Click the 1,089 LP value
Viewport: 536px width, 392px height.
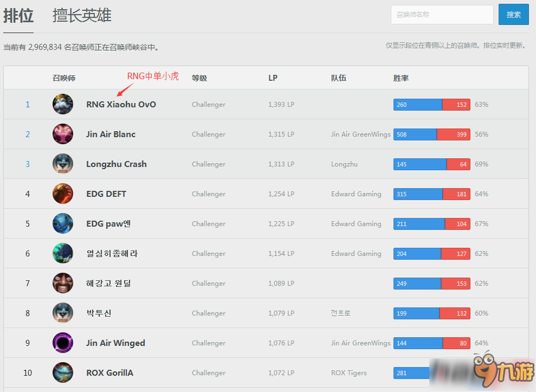coord(281,283)
